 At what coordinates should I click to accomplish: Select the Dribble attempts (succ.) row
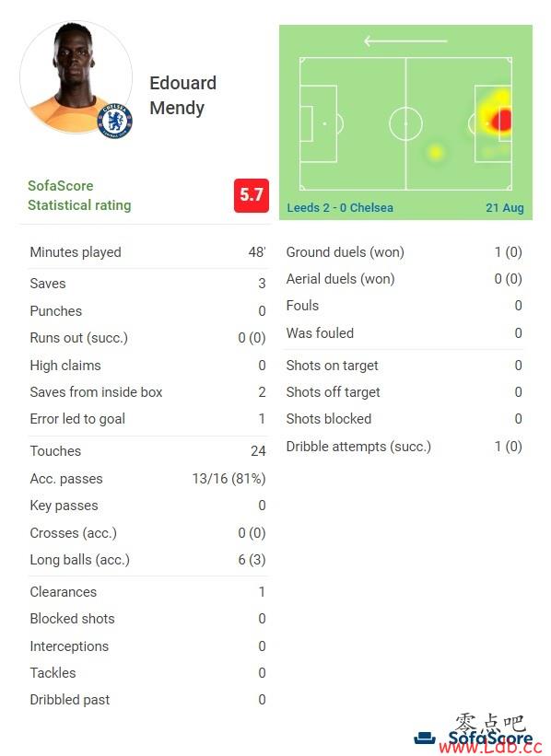click(x=404, y=447)
